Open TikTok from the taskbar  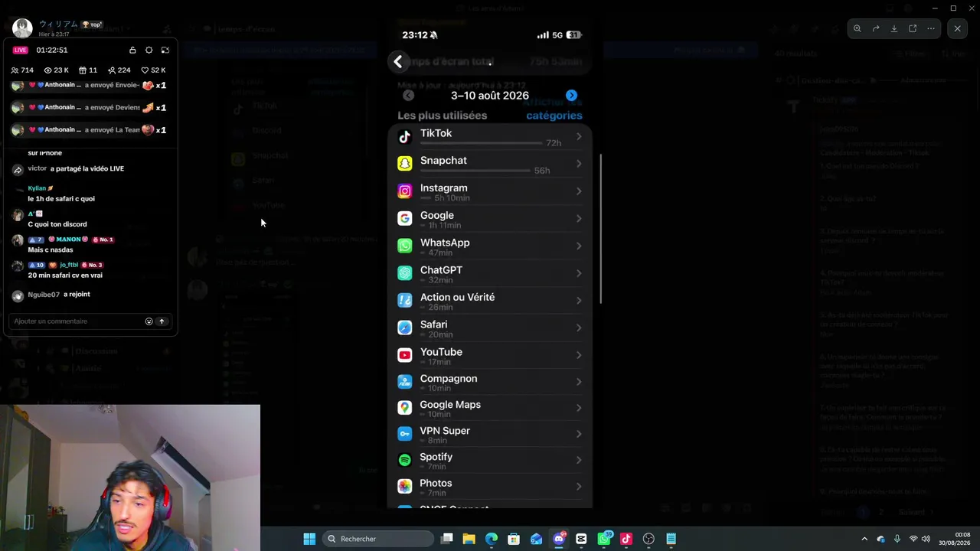pyautogui.click(x=626, y=539)
